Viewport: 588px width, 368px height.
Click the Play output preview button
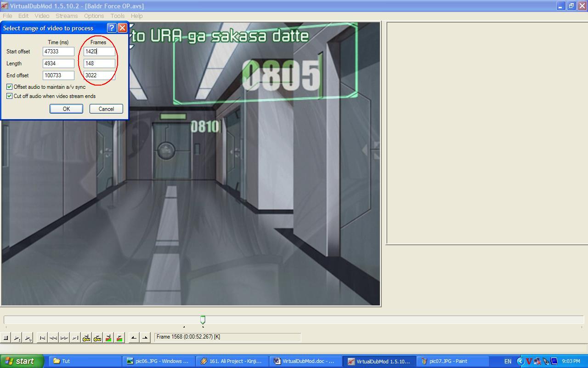coord(28,338)
